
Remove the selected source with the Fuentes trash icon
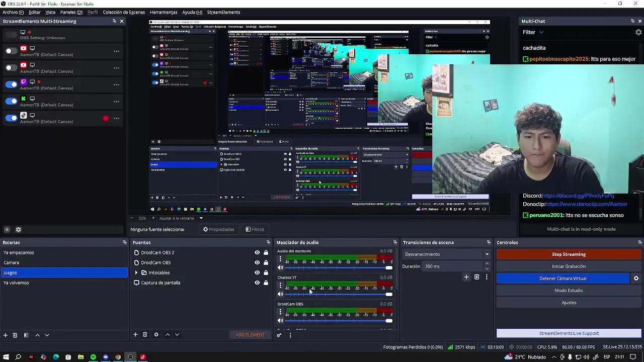click(145, 335)
